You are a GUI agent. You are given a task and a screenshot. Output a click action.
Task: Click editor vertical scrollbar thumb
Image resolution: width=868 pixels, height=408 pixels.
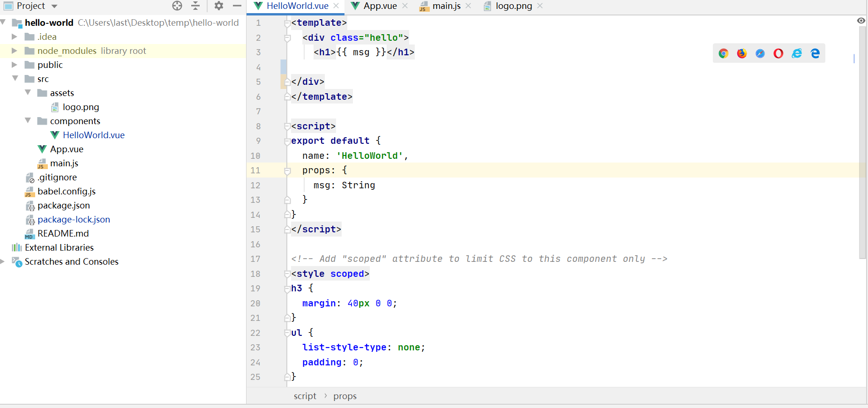point(862,142)
